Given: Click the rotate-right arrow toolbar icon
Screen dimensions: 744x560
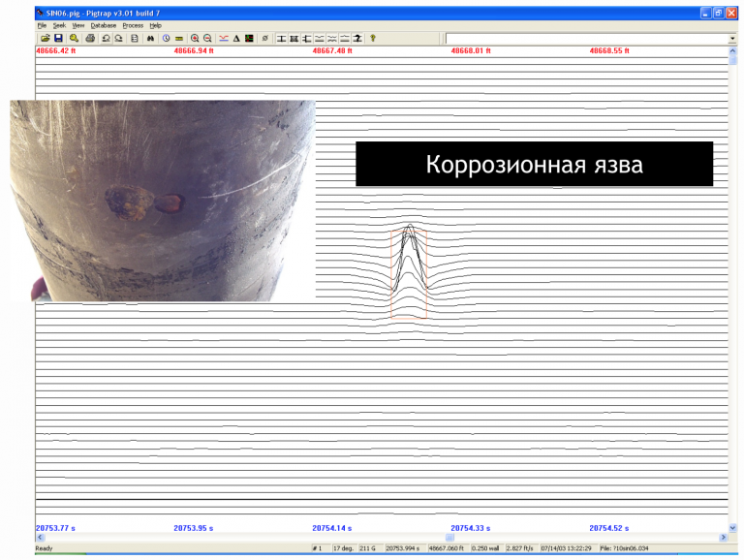Looking at the screenshot, I should click(x=118, y=39).
